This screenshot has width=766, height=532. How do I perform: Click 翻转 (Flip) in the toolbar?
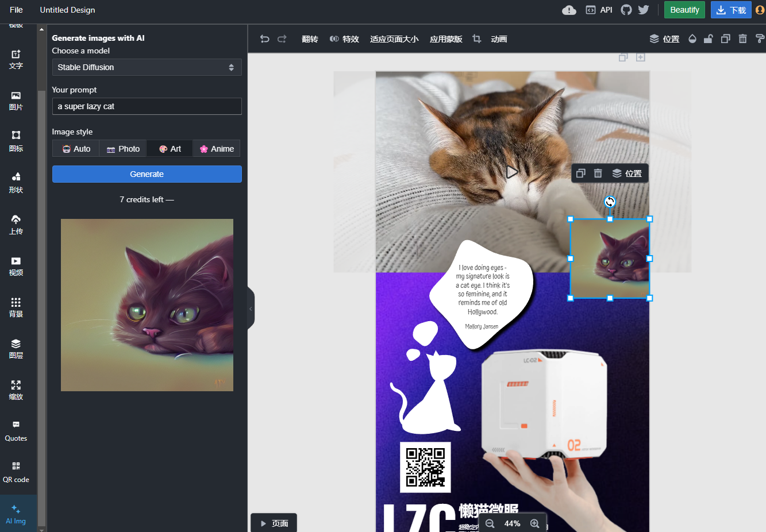tap(310, 39)
